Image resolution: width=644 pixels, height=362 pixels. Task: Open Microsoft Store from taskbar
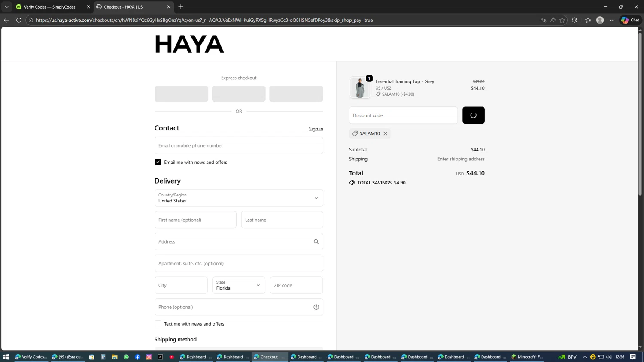click(x=92, y=356)
